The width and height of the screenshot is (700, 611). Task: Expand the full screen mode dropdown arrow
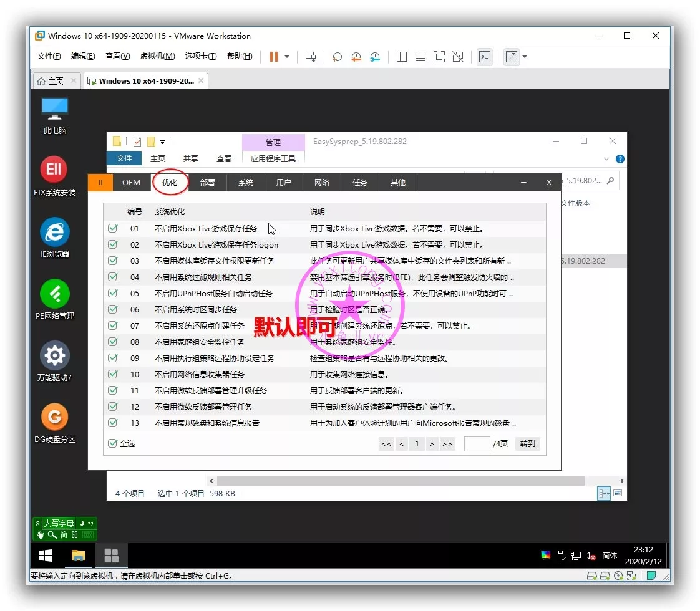click(x=525, y=57)
